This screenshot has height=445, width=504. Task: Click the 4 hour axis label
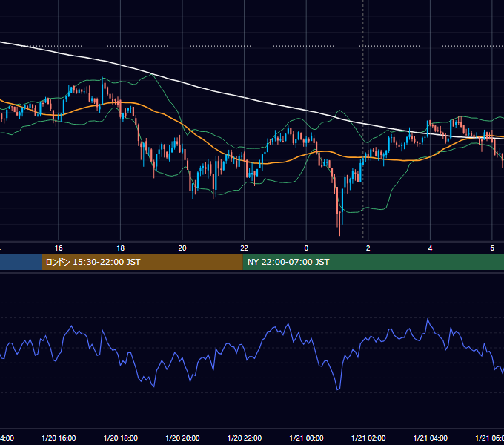(x=430, y=248)
